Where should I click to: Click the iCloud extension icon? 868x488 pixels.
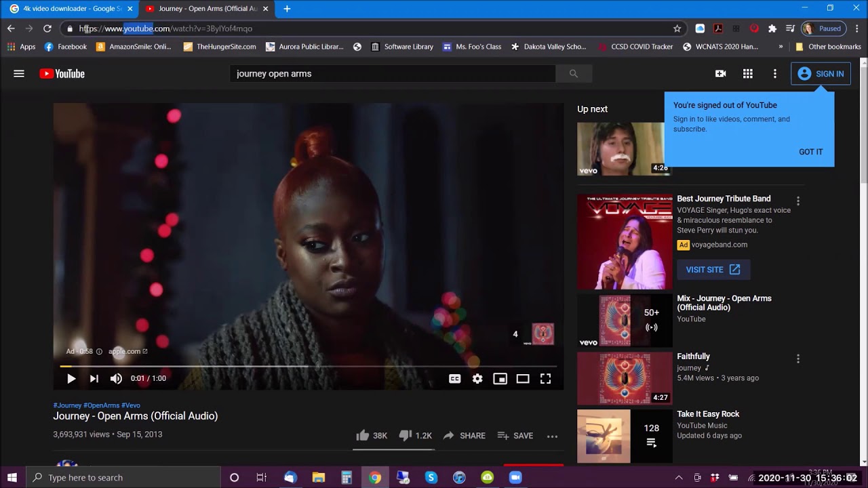(700, 28)
